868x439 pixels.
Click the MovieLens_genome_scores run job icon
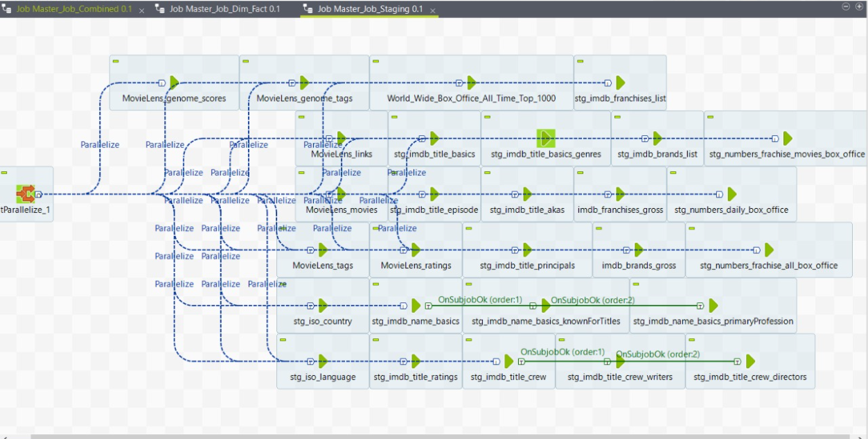tap(174, 82)
